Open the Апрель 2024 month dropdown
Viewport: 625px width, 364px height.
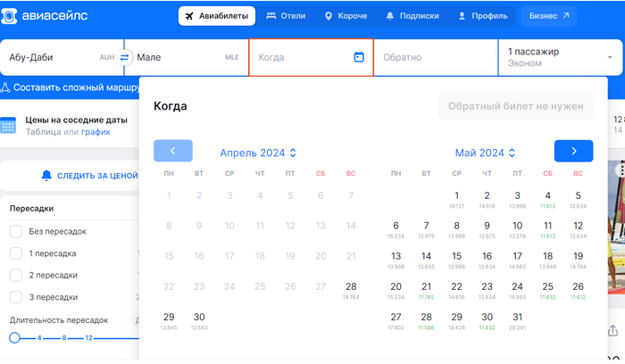pyautogui.click(x=258, y=153)
